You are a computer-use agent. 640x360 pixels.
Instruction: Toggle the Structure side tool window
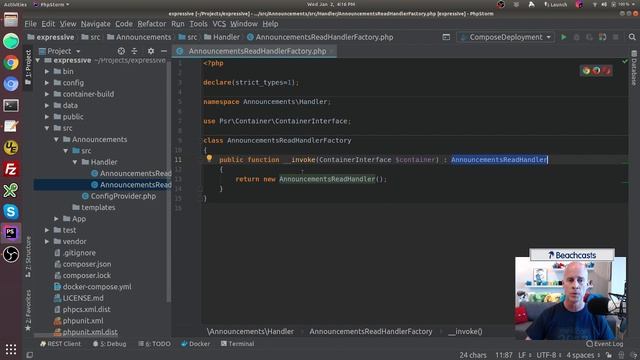28,256
